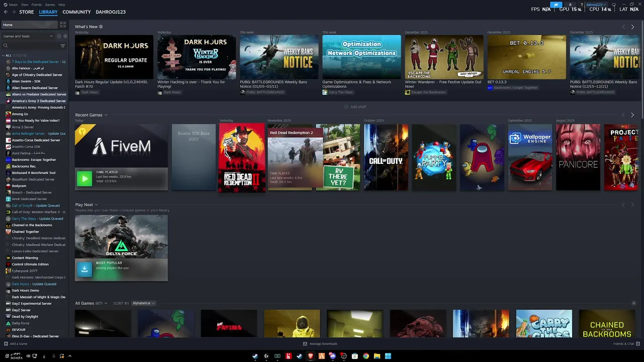Open What's New settings gear
Image resolution: width=644 pixels, height=362 pixels.
coord(101,27)
